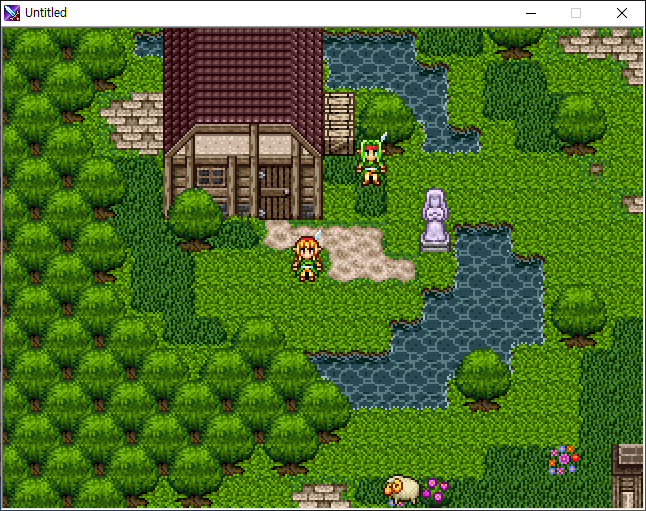Viewport: 646px width, 511px height.
Task: Click the disabled maximize button
Action: click(576, 13)
